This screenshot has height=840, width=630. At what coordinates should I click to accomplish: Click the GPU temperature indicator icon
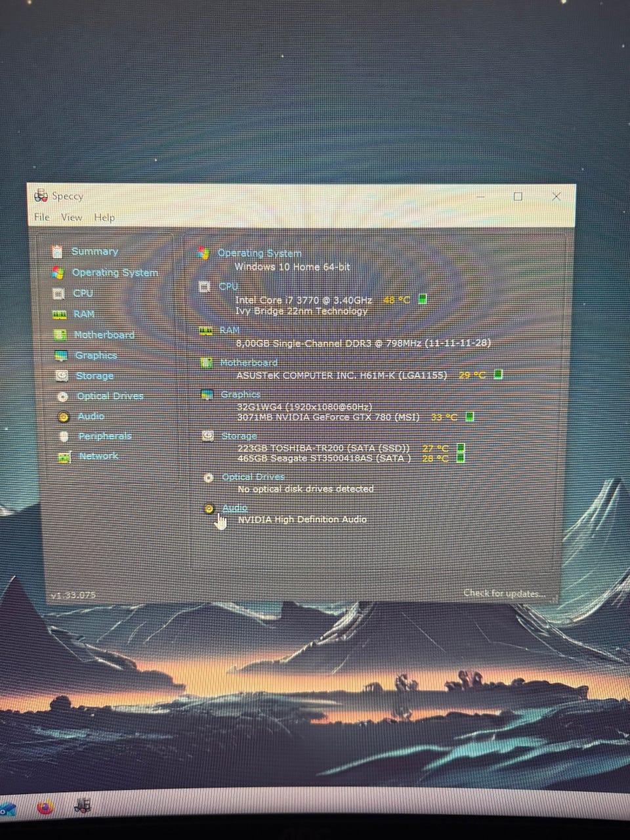pos(469,417)
